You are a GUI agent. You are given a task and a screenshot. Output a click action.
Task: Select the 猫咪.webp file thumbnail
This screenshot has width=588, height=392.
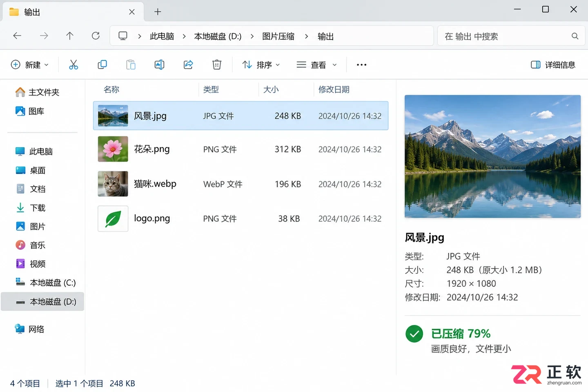[x=113, y=184]
